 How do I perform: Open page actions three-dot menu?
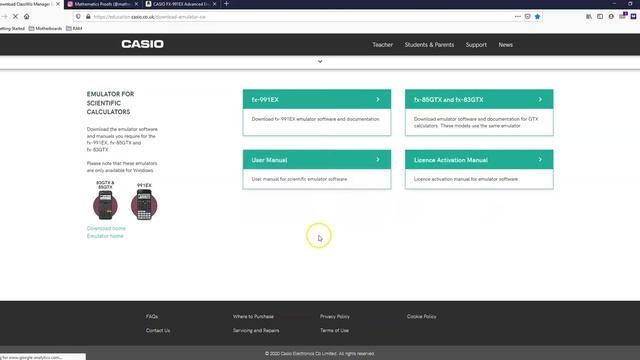(518, 17)
